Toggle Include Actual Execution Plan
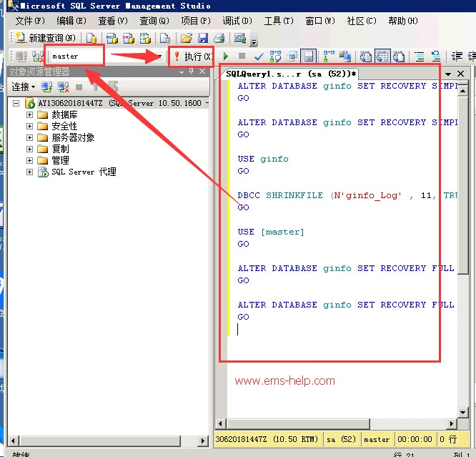 coord(329,56)
